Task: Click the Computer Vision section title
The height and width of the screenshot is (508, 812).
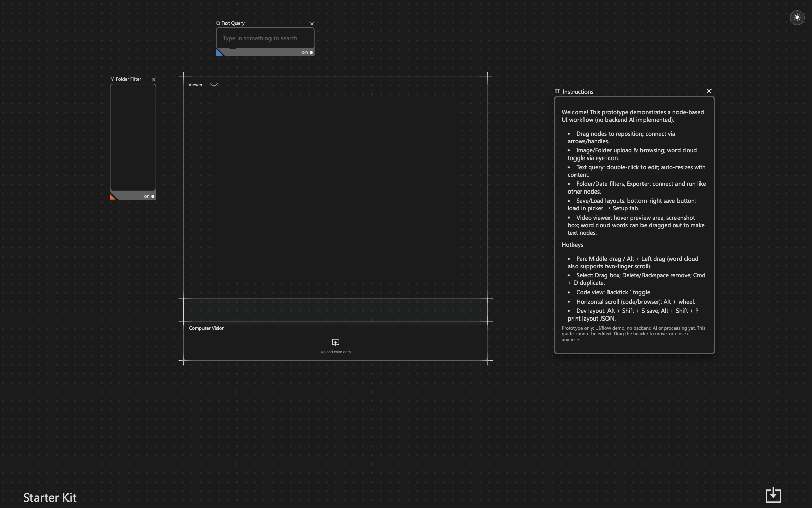Action: [207, 328]
